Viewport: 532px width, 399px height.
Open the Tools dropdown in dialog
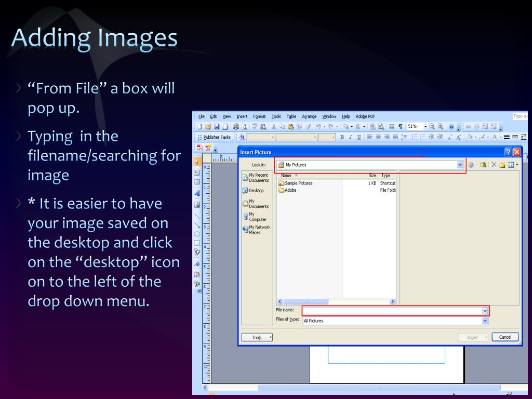pyautogui.click(x=257, y=337)
